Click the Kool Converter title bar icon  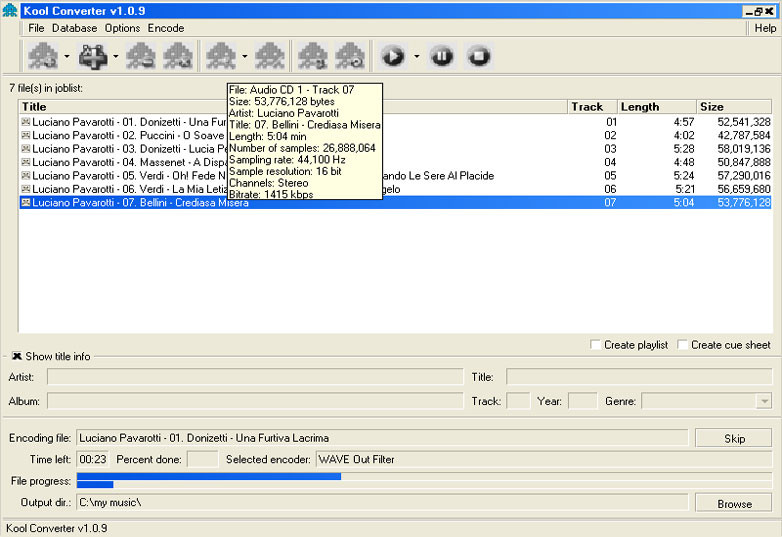coord(9,10)
